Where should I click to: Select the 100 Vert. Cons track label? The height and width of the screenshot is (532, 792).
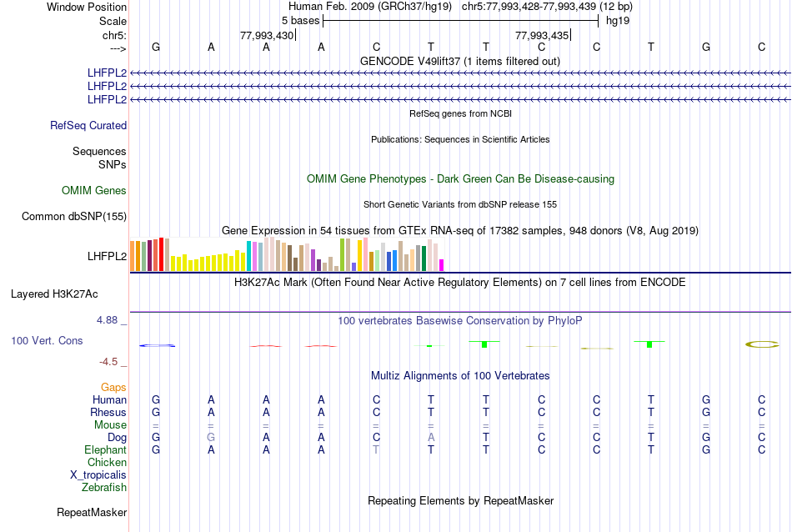pos(47,340)
